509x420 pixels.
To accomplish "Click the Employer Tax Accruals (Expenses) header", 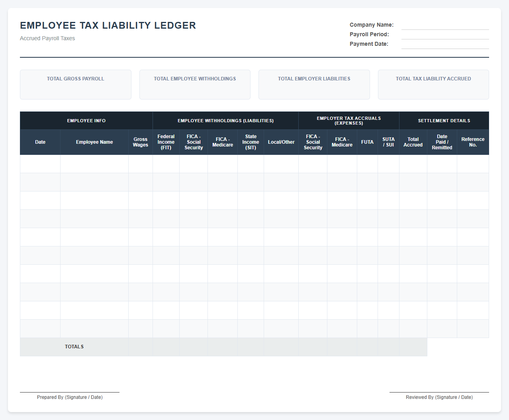I will 349,121.
